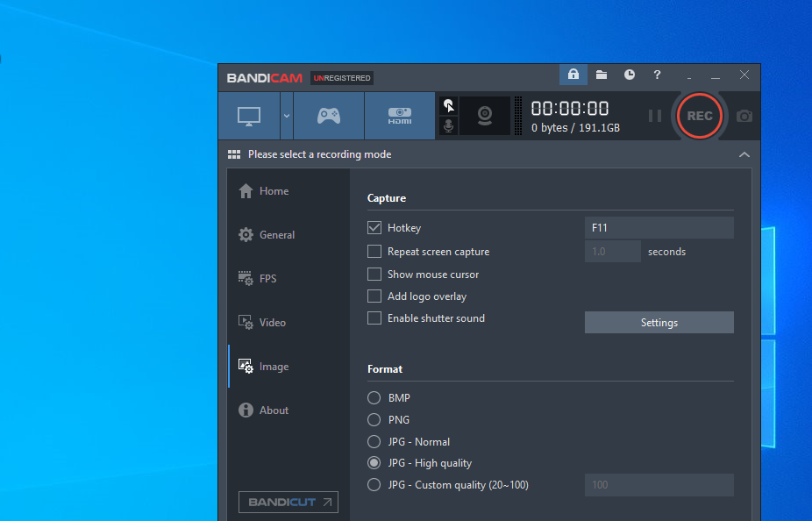Toggle mouse cursor effect icon
Screen dimensions: 812x521
[x=448, y=106]
